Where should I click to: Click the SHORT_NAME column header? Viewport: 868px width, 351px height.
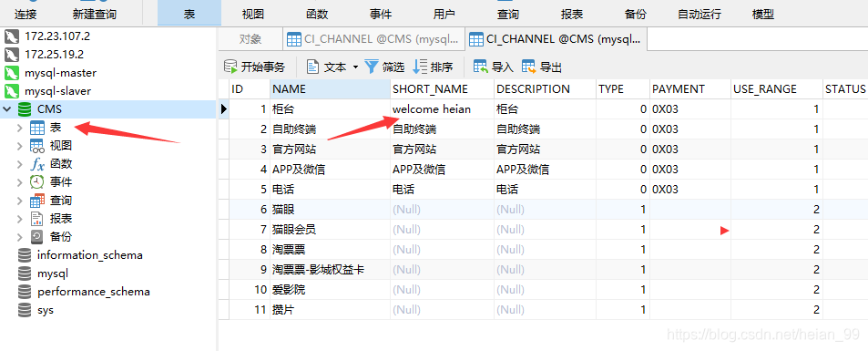click(442, 89)
